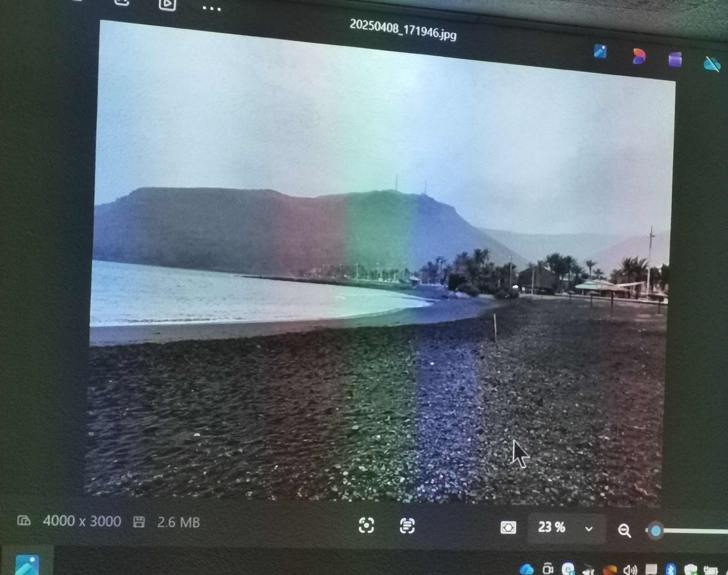Expand the 23 % zoom dropdown
Viewport: 728px width, 575px height.
pyautogui.click(x=589, y=529)
